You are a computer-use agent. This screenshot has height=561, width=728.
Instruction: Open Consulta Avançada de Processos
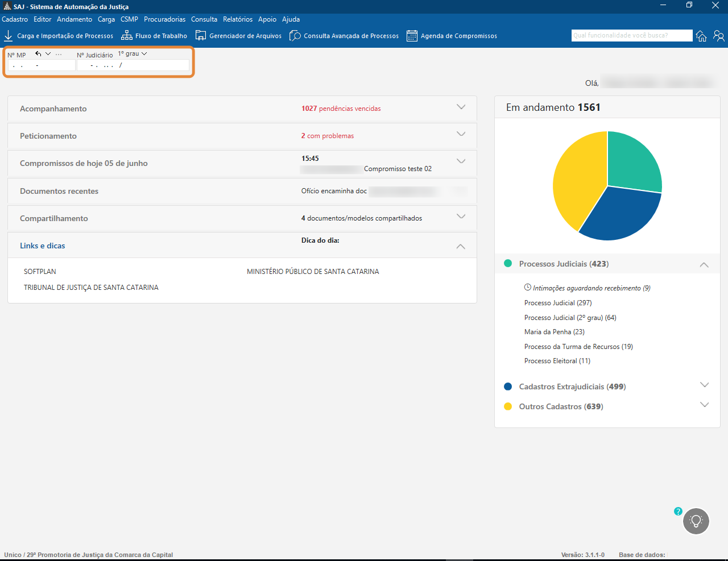(x=344, y=36)
